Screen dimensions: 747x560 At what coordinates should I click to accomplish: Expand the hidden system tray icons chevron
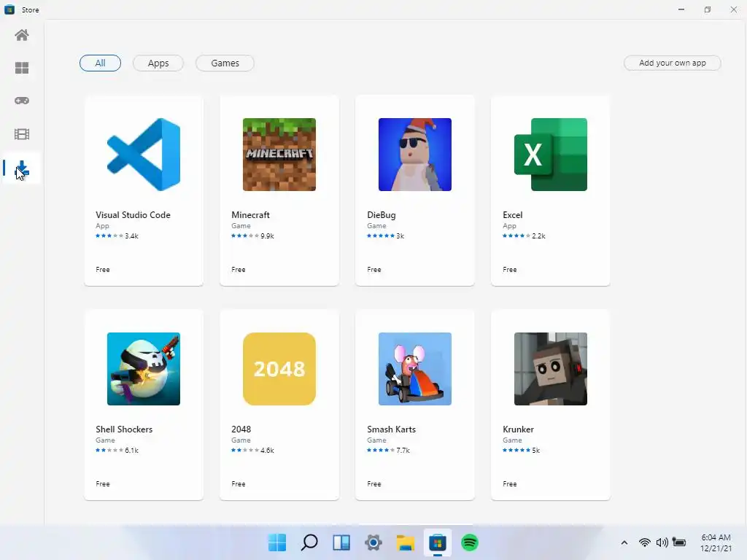[624, 542]
